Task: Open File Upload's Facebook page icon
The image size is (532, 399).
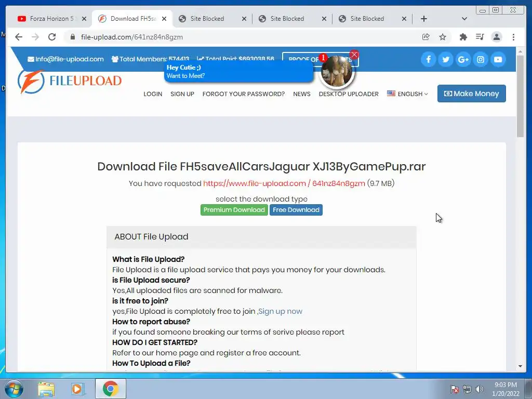Action: tap(429, 59)
